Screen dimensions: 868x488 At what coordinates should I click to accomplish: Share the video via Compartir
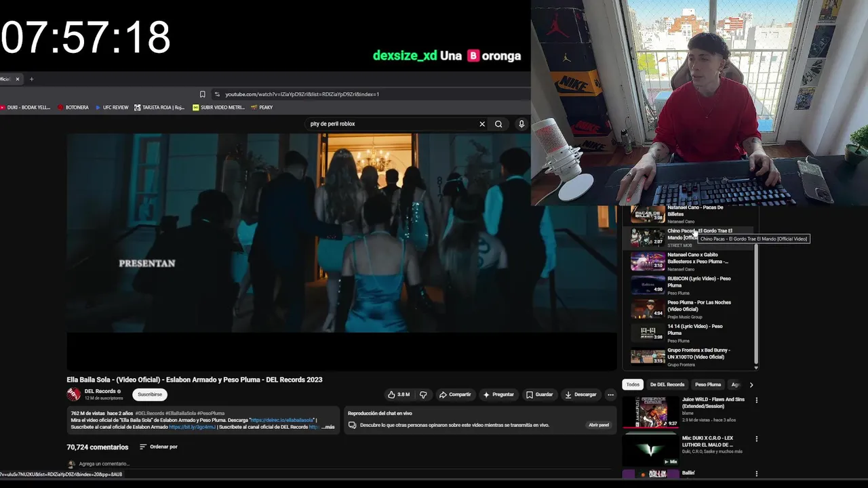click(x=455, y=394)
